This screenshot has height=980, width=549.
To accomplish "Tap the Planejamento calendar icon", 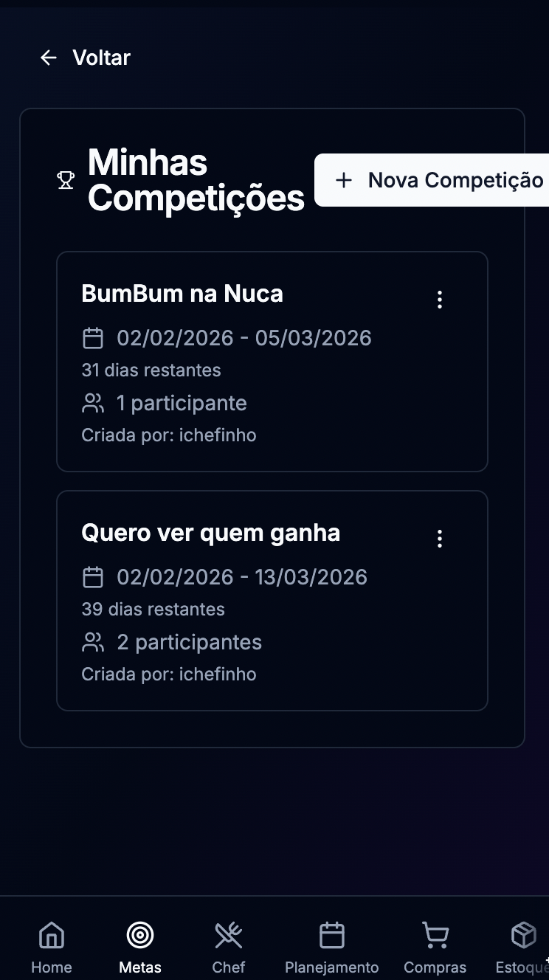I will (332, 936).
